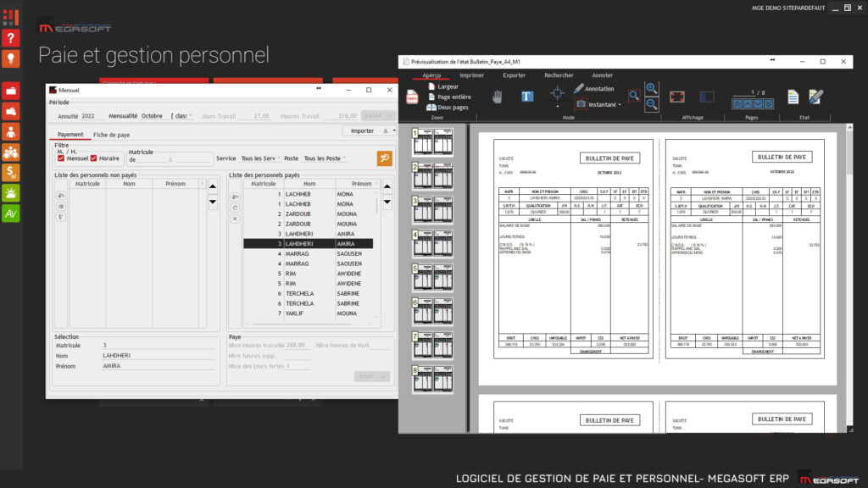Go to last page arrow
The height and width of the screenshot is (488, 868).
click(768, 104)
